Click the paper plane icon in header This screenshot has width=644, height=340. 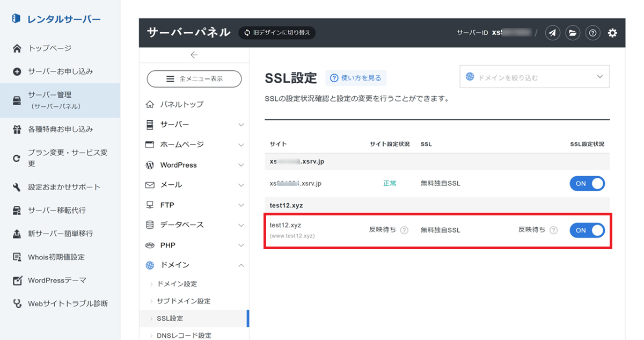point(553,33)
